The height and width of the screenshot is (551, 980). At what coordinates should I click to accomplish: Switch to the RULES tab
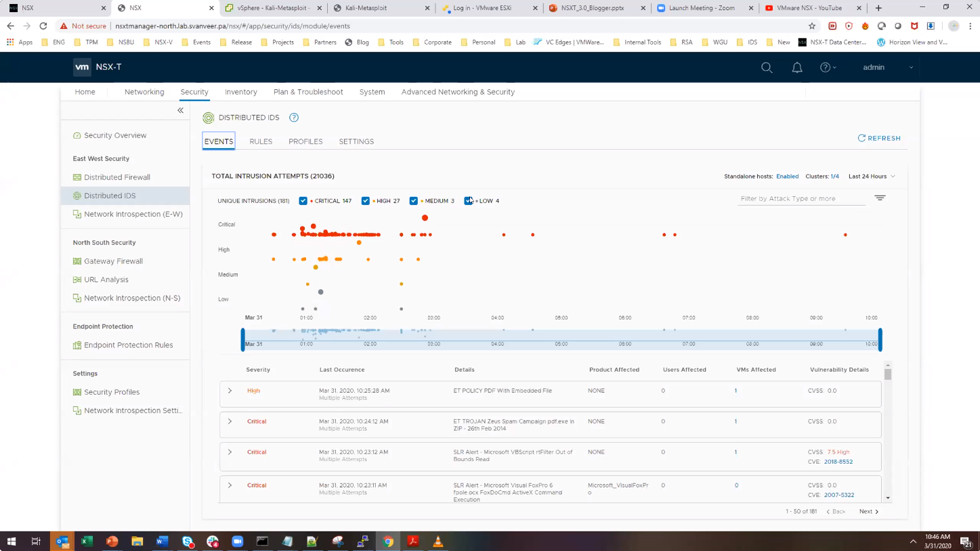261,141
